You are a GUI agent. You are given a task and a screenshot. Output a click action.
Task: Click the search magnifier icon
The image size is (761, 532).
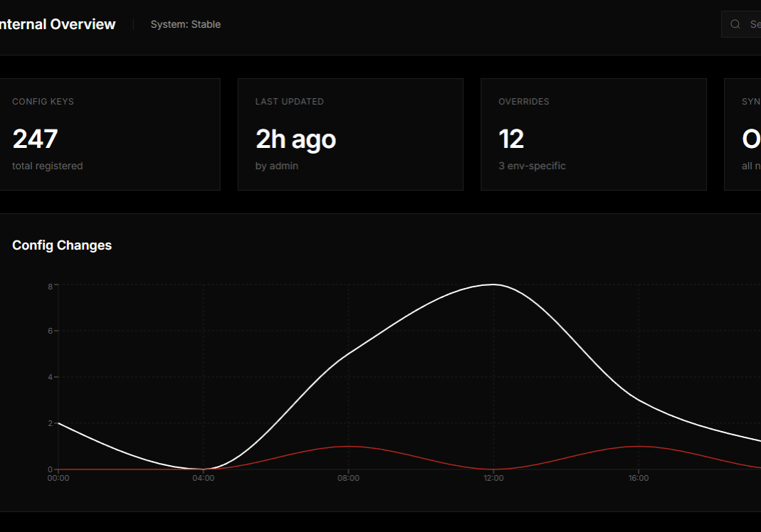[x=735, y=24]
